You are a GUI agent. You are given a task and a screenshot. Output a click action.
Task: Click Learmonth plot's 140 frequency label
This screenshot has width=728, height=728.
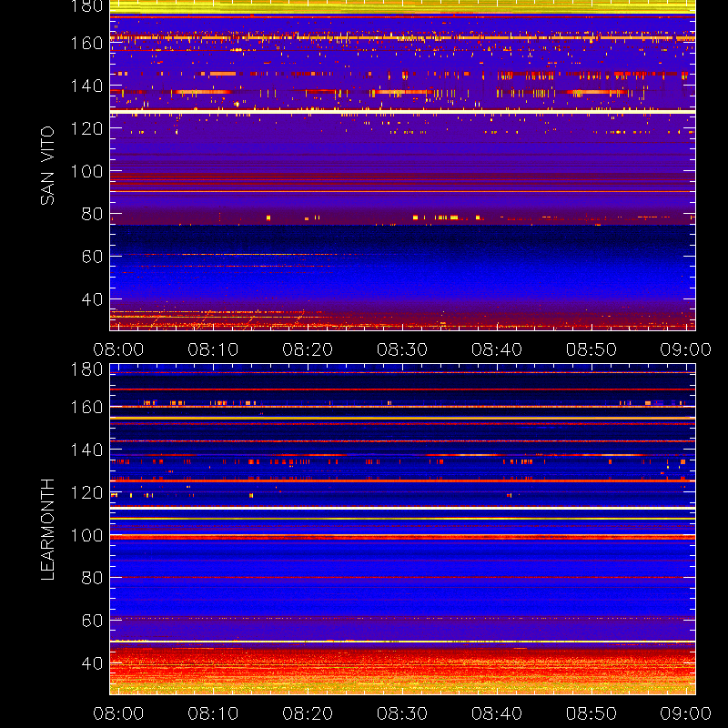pyautogui.click(x=86, y=450)
